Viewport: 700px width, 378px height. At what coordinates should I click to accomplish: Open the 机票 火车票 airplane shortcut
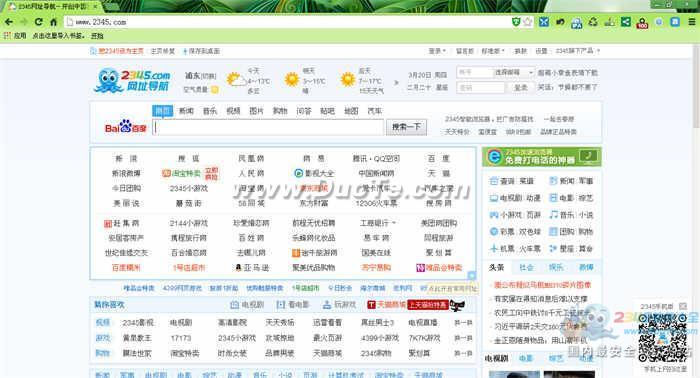tap(515, 249)
